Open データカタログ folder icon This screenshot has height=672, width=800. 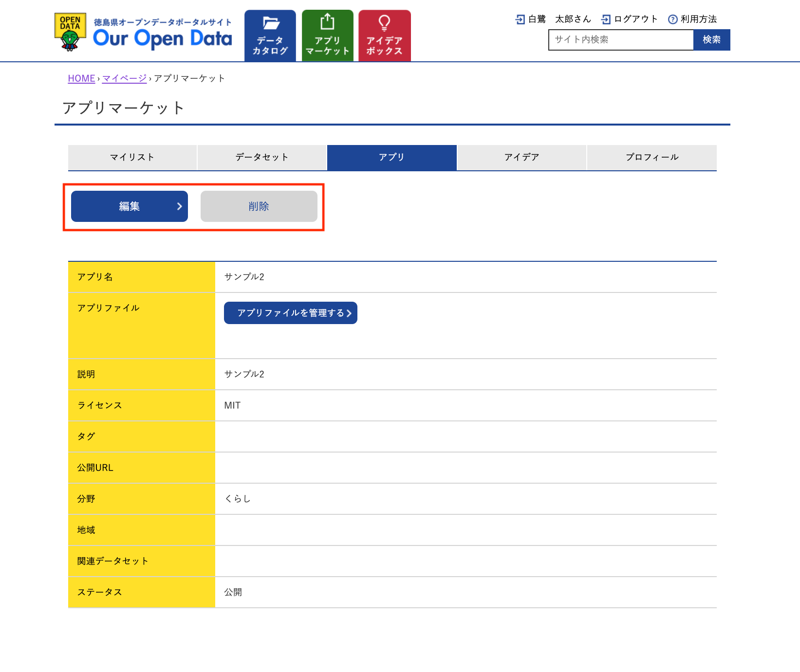[271, 23]
